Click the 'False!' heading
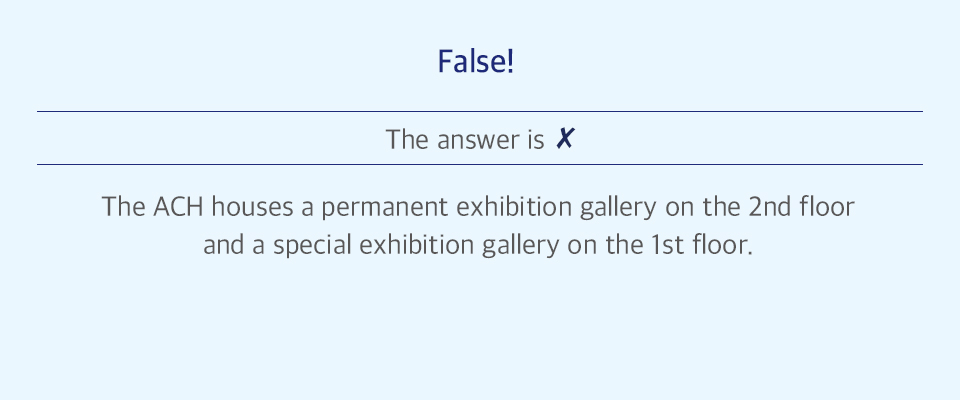This screenshot has width=960, height=400. click(x=476, y=62)
